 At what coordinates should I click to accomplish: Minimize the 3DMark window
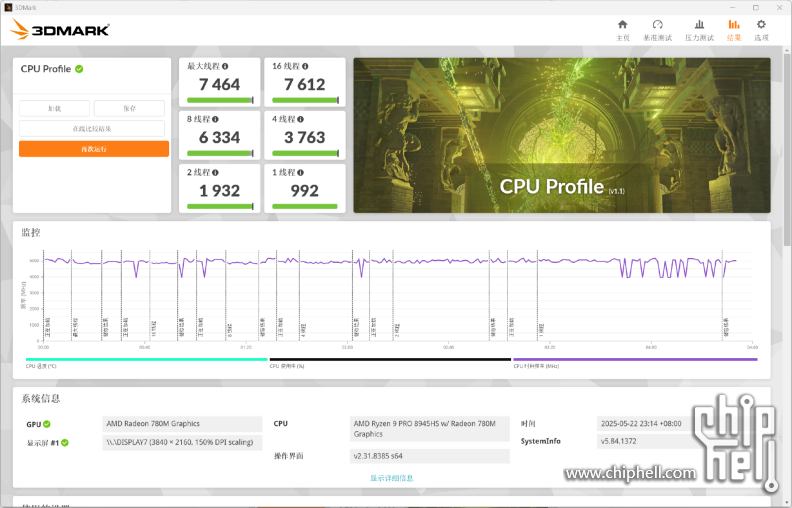point(733,8)
